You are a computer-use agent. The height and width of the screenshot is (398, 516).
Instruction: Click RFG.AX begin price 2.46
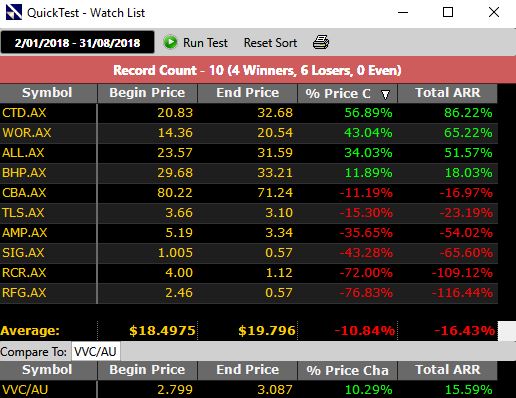click(179, 293)
